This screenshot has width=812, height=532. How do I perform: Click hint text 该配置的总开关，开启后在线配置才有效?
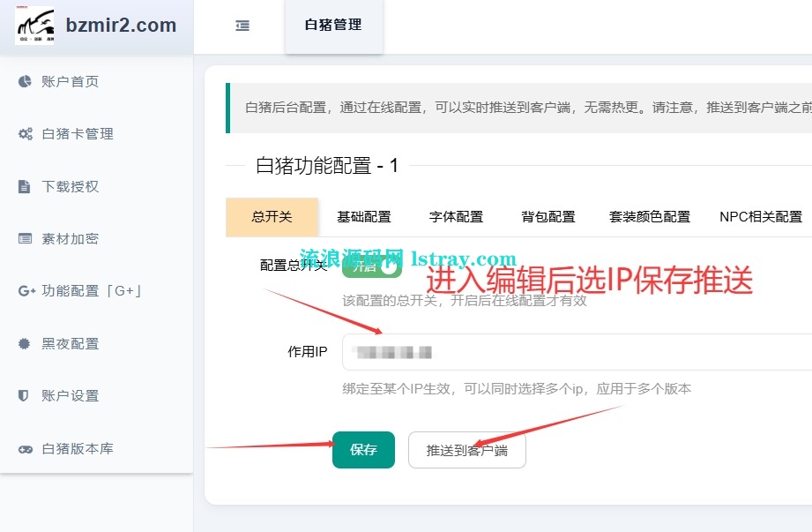click(x=465, y=301)
